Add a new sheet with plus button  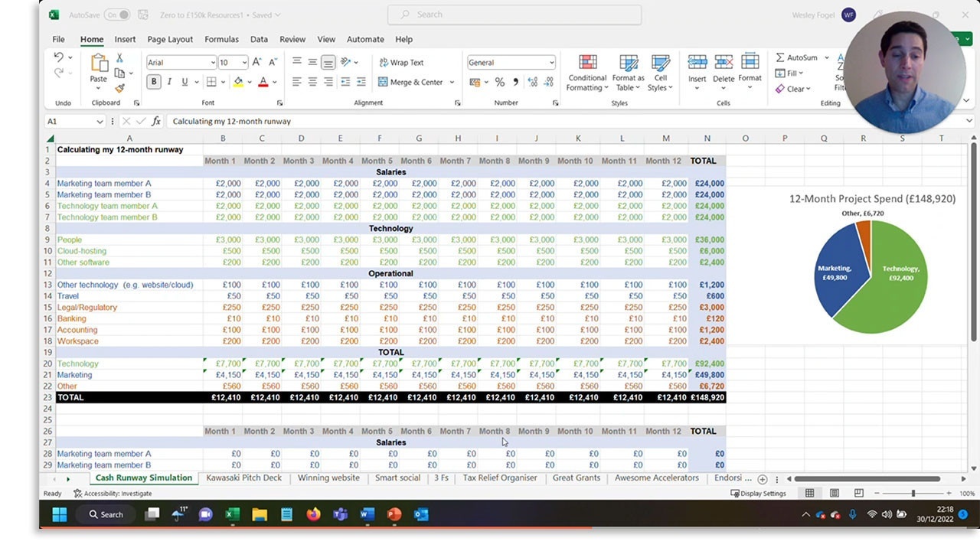click(763, 478)
